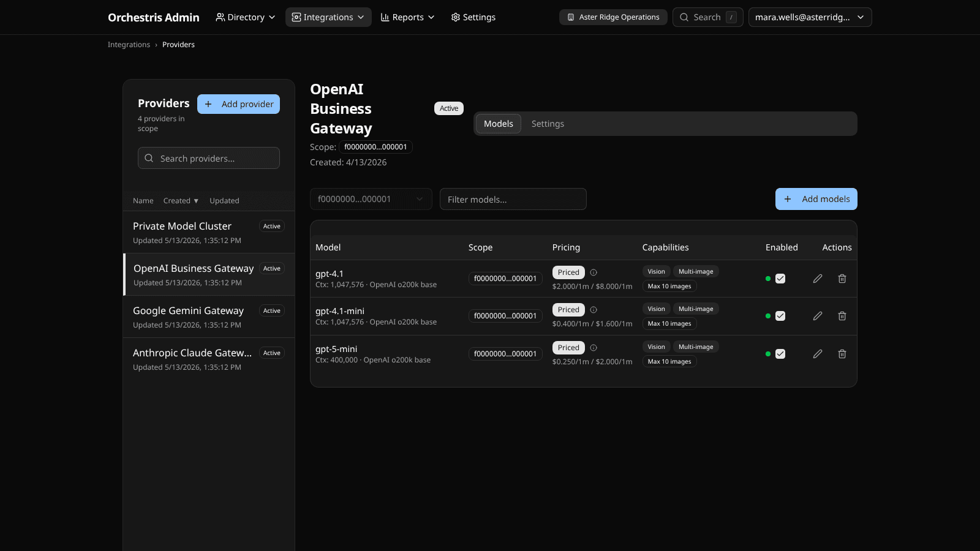Click the Multi-image tag in gpt-5-mini row
The image size is (980, 551).
click(696, 347)
